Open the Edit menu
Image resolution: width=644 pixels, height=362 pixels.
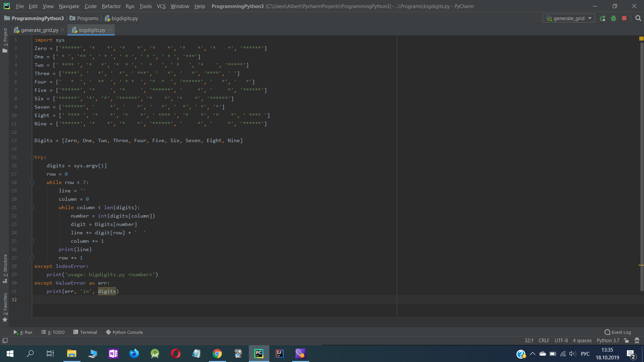[33, 6]
